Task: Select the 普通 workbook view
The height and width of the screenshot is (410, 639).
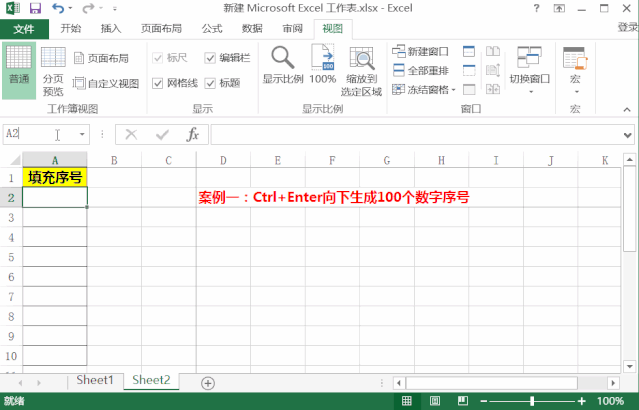Action: tap(19, 71)
